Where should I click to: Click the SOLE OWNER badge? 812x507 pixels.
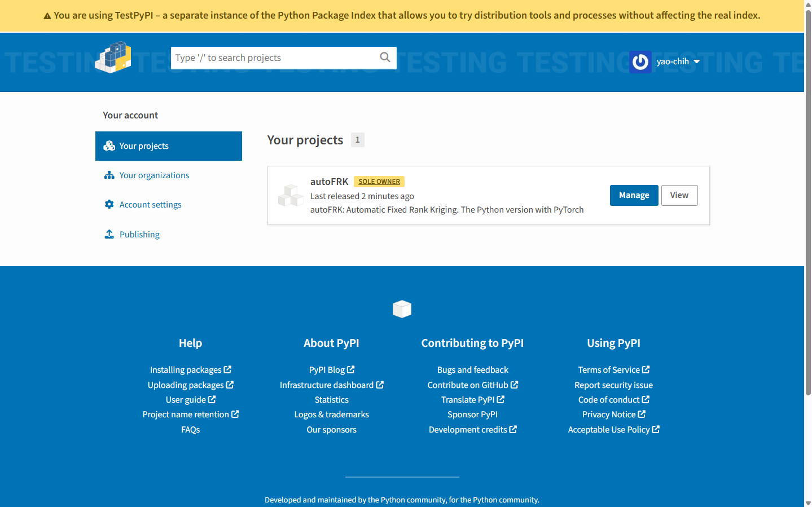click(379, 182)
